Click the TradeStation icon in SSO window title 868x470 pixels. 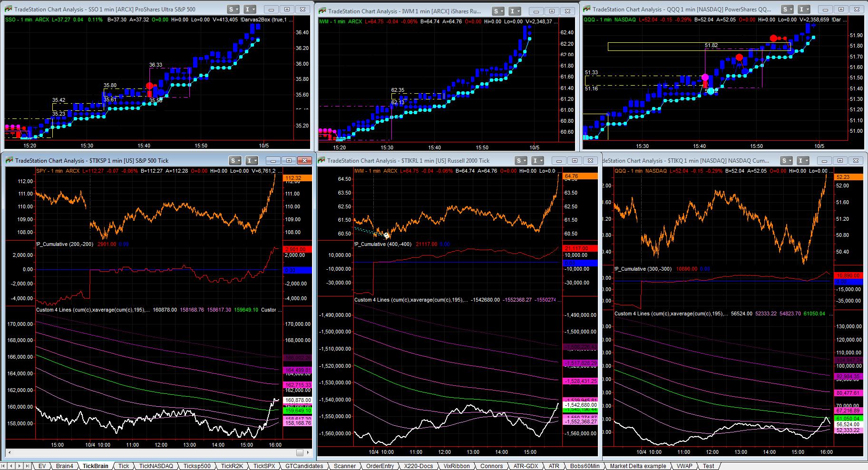[9, 10]
